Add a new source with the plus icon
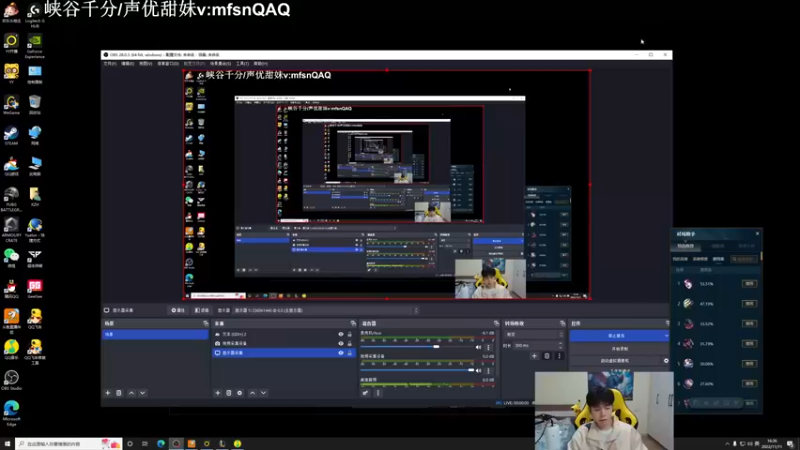The height and width of the screenshot is (450, 800). point(218,393)
